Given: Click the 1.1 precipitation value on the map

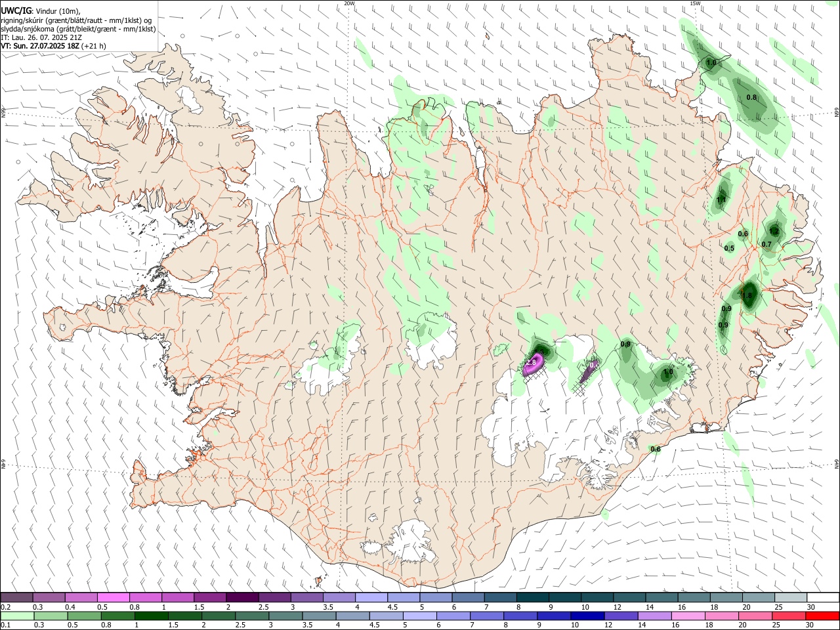Looking at the screenshot, I should tap(721, 200).
